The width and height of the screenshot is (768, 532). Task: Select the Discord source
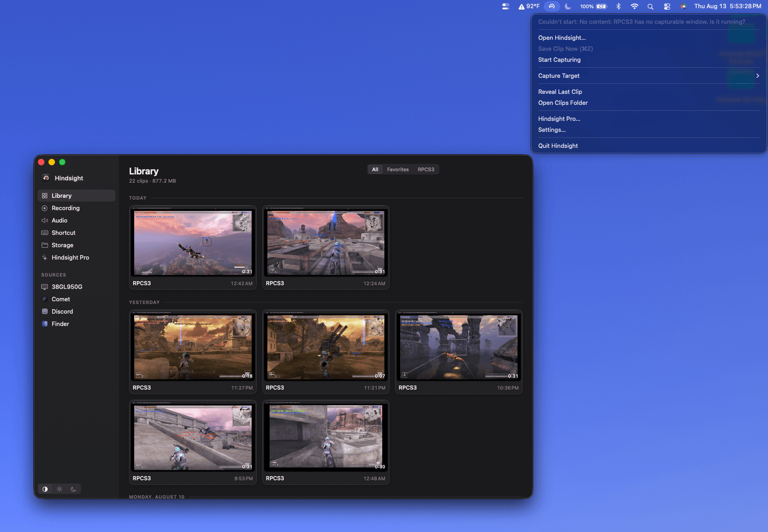(76, 311)
